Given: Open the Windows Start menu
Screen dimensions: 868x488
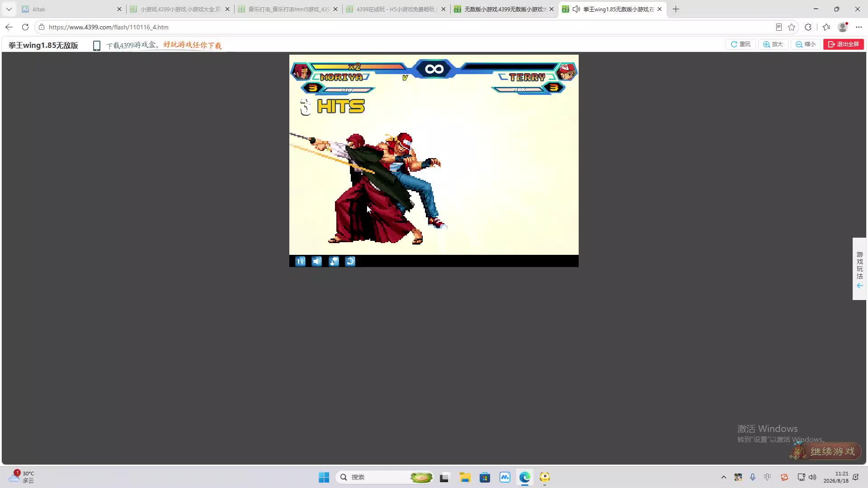Looking at the screenshot, I should (x=324, y=477).
